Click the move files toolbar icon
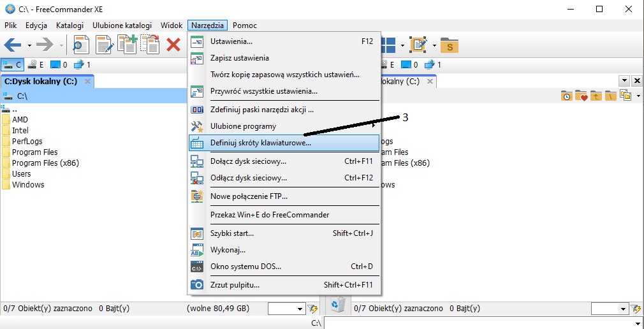 click(x=149, y=44)
